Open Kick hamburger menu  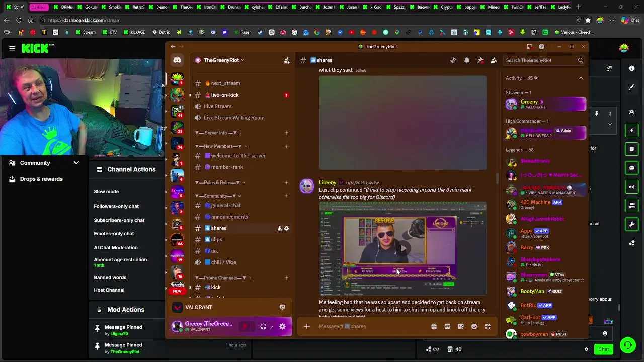[12, 48]
